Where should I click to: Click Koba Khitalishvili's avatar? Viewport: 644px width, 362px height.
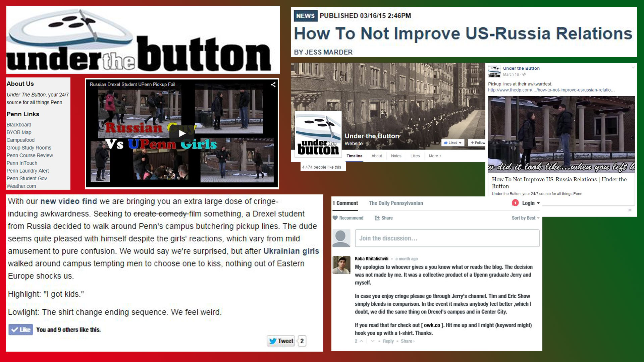341,265
